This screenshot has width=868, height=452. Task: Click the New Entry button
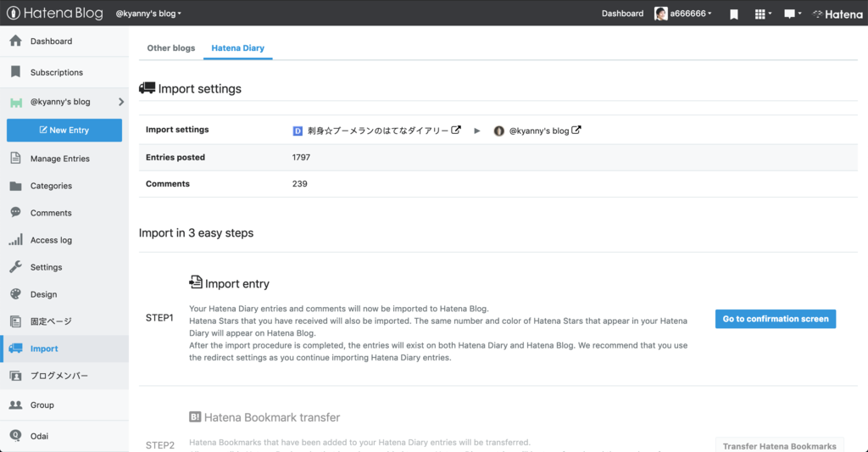click(x=64, y=130)
